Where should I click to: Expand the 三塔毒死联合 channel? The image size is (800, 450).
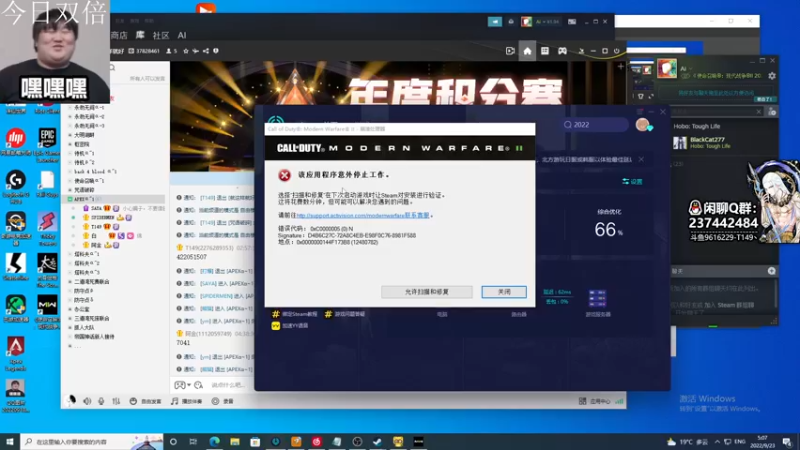(70, 318)
